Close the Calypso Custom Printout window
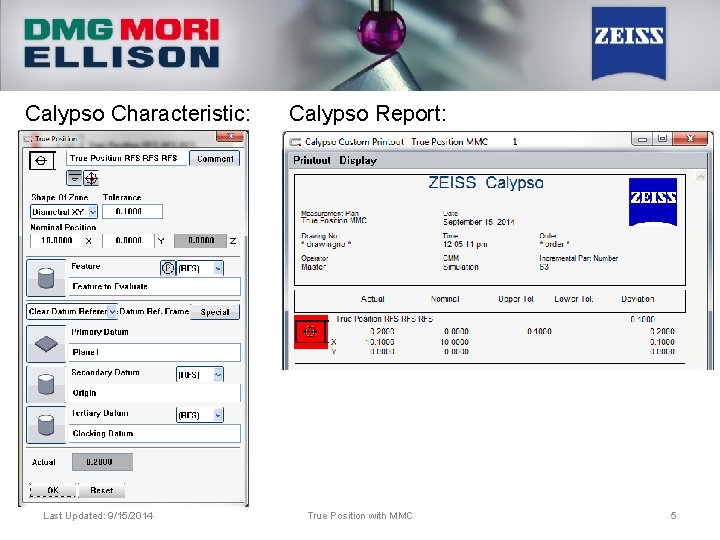This screenshot has height=540, width=720. (690, 139)
